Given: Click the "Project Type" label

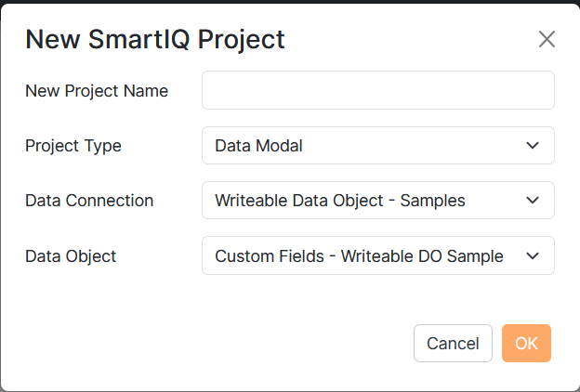Looking at the screenshot, I should pyautogui.click(x=73, y=146).
